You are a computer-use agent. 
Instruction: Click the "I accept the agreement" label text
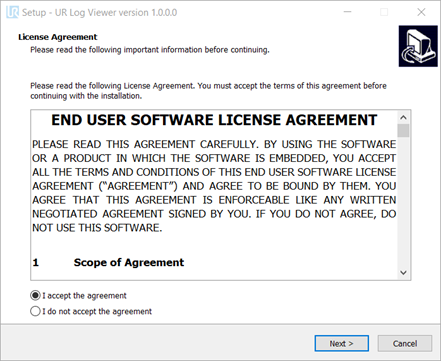click(x=84, y=296)
